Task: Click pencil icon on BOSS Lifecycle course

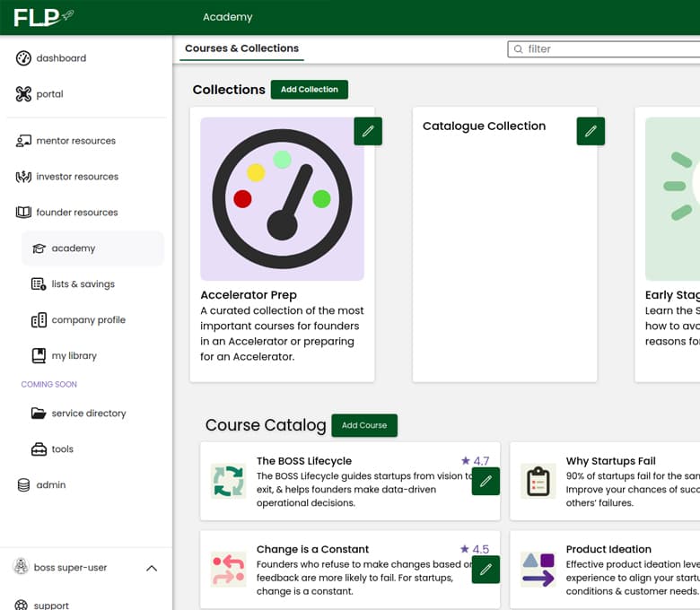Action: [x=486, y=482]
